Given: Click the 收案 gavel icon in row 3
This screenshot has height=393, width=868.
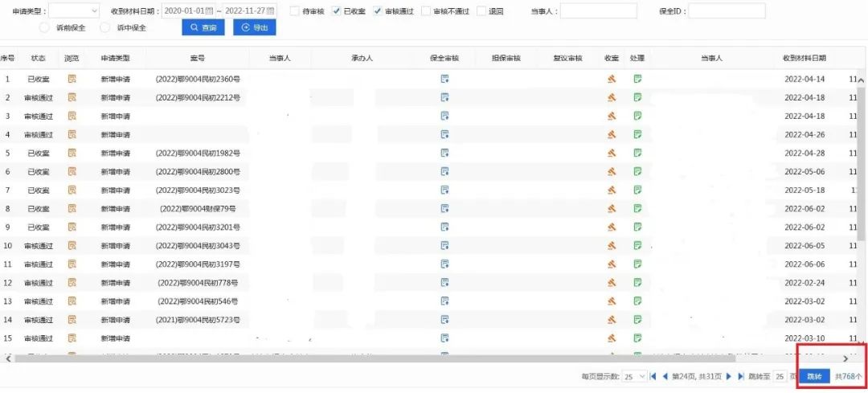Looking at the screenshot, I should click(612, 116).
